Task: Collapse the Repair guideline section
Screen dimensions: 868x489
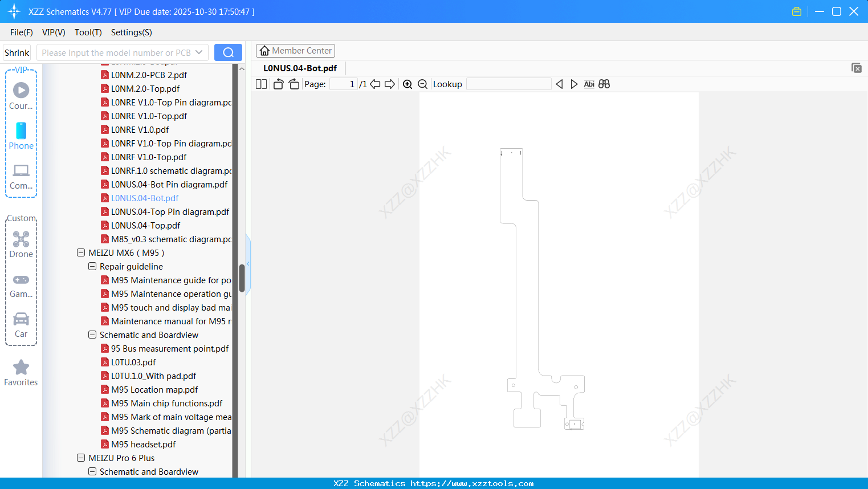Action: (92, 266)
